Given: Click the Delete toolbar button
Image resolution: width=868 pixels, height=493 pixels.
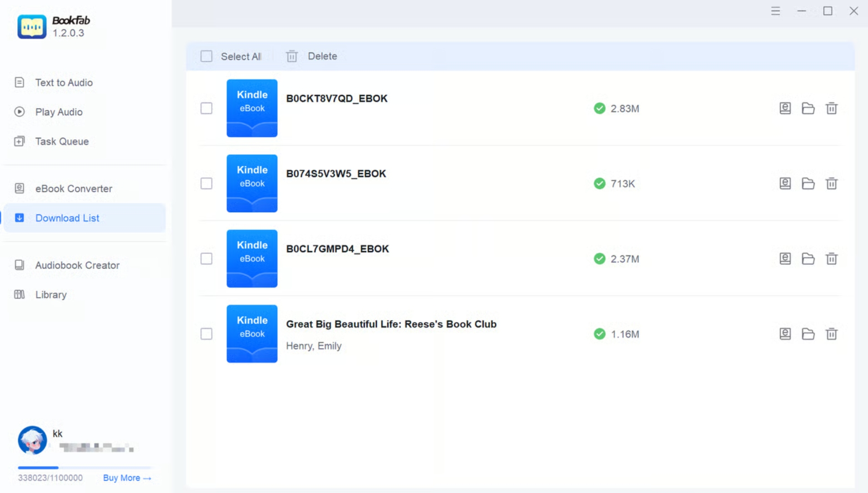Looking at the screenshot, I should tap(311, 56).
